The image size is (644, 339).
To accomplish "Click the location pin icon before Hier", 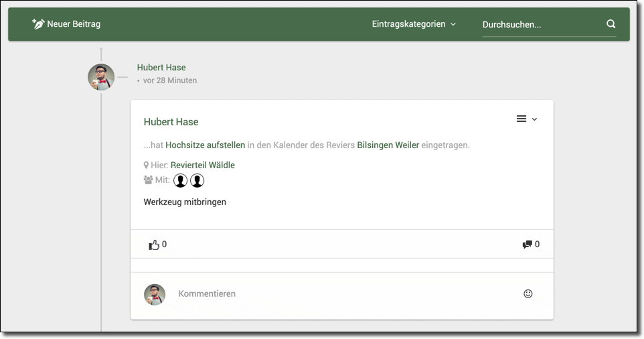I will [x=147, y=165].
